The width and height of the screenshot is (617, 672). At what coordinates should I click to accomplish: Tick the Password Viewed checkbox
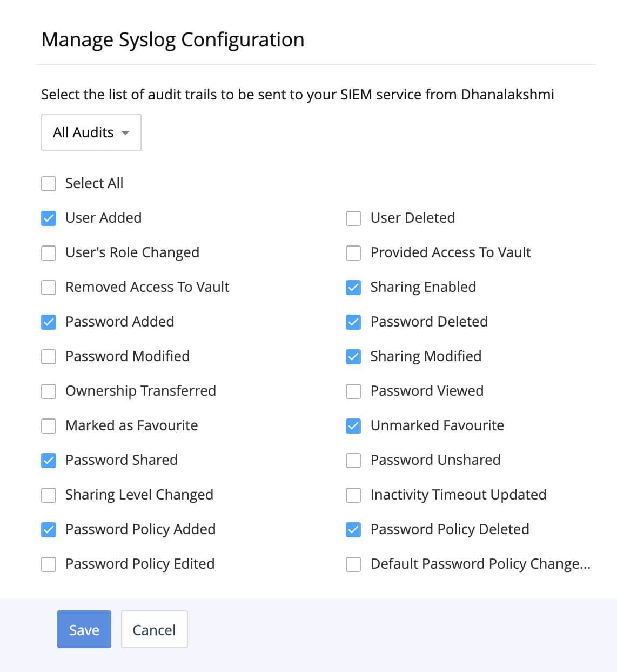click(x=353, y=391)
